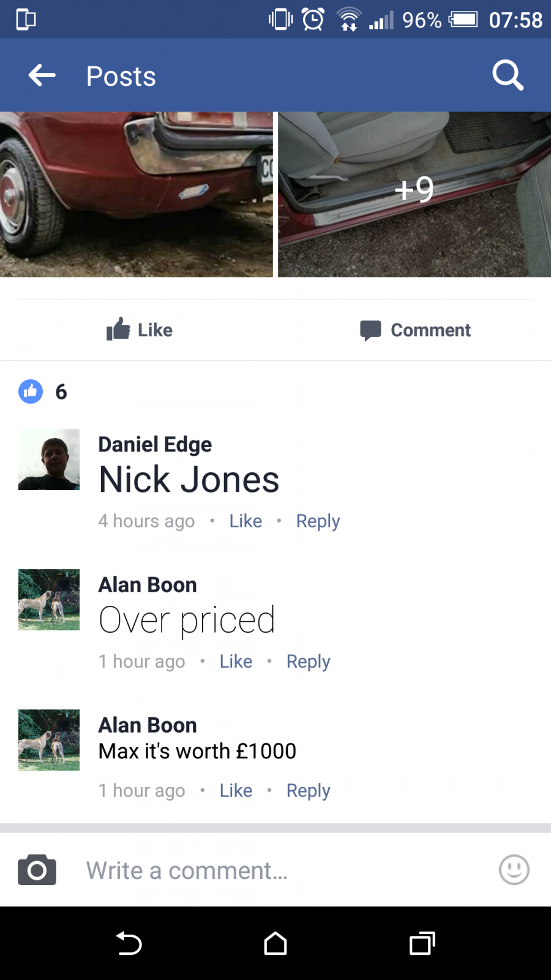Open Daniel Edge's profile picture
The image size is (551, 980).
tap(49, 459)
